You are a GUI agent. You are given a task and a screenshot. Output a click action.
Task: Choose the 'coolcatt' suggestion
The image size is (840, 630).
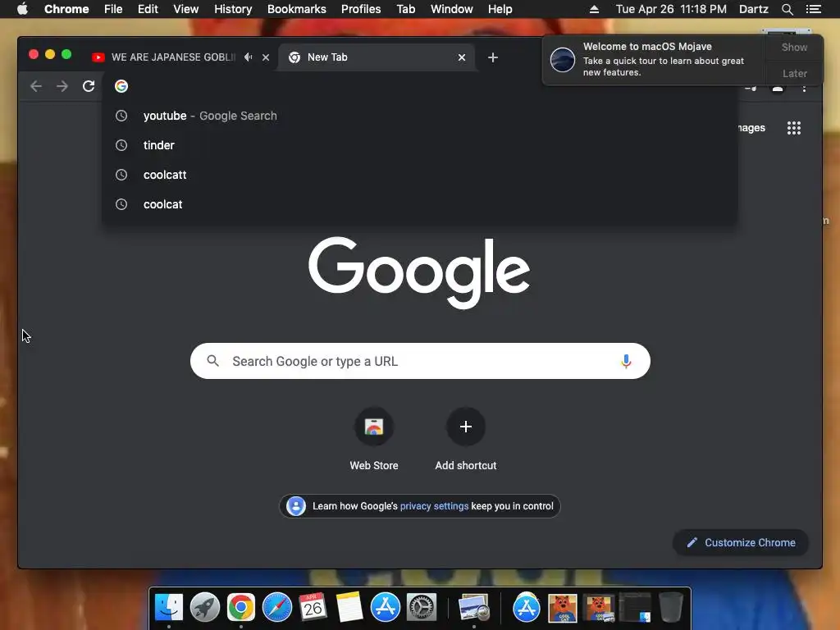pos(419,175)
